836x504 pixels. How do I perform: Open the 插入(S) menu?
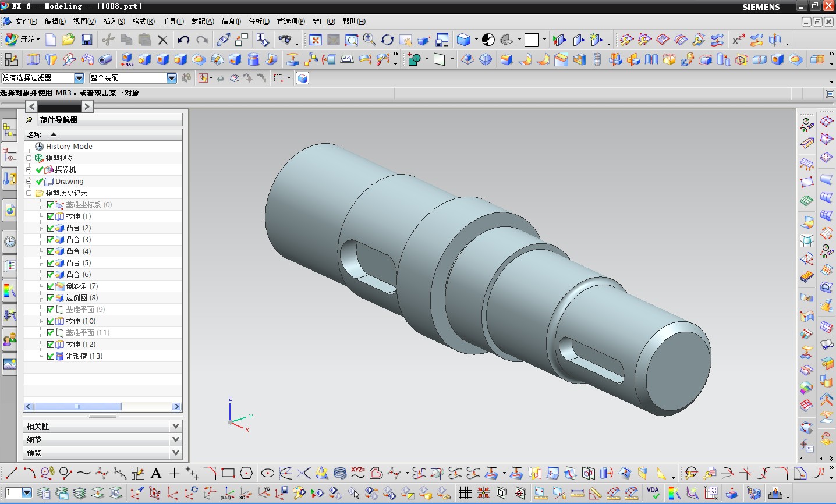114,22
